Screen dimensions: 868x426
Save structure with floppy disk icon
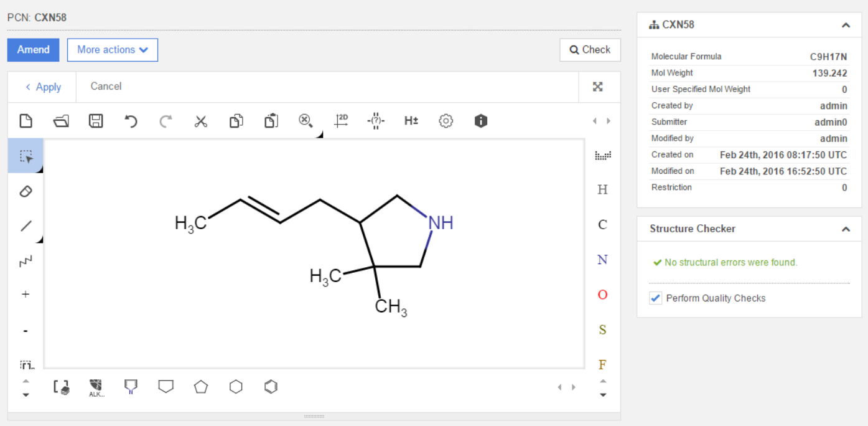click(x=96, y=121)
